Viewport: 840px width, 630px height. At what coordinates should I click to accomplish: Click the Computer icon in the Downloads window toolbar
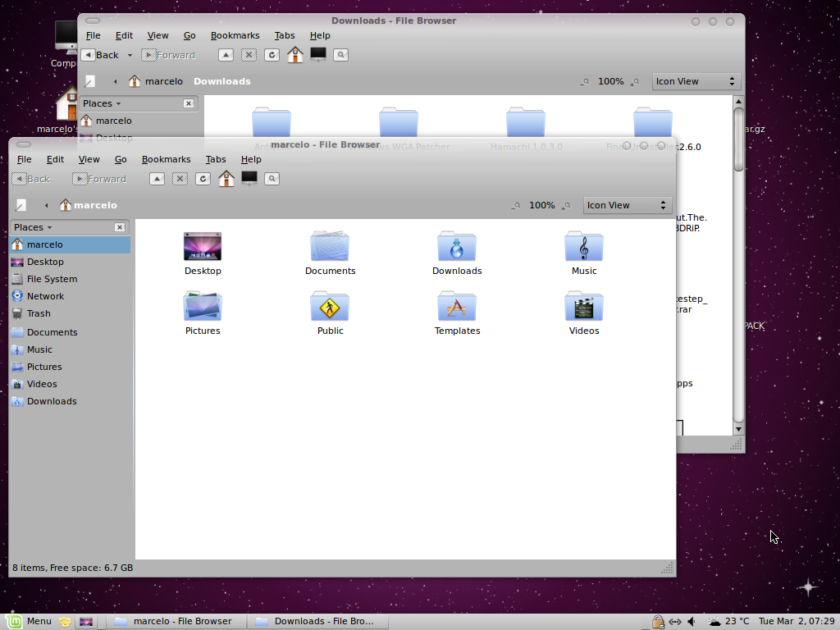coord(318,55)
